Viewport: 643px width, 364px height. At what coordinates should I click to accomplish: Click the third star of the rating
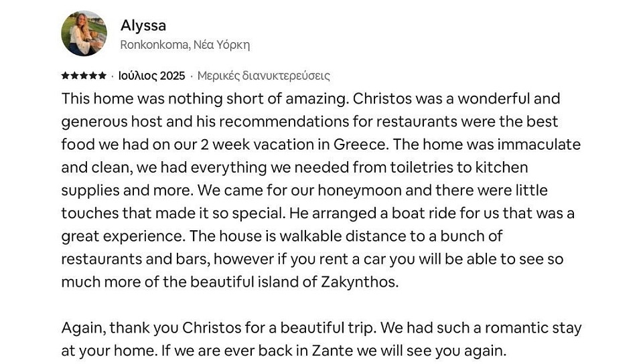point(84,76)
